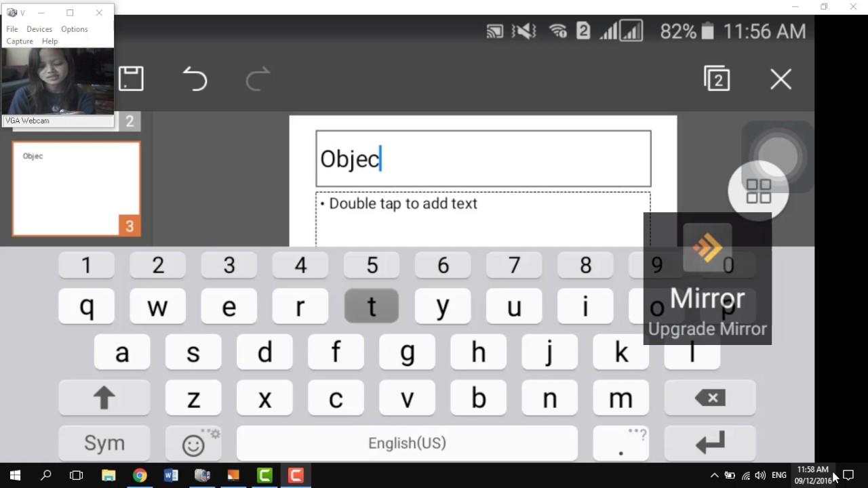Tap the letter h key
The height and width of the screenshot is (488, 868).
pos(478,352)
